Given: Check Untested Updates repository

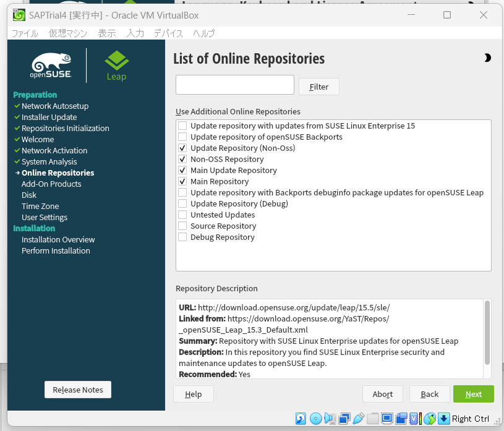Looking at the screenshot, I should pos(182,215).
